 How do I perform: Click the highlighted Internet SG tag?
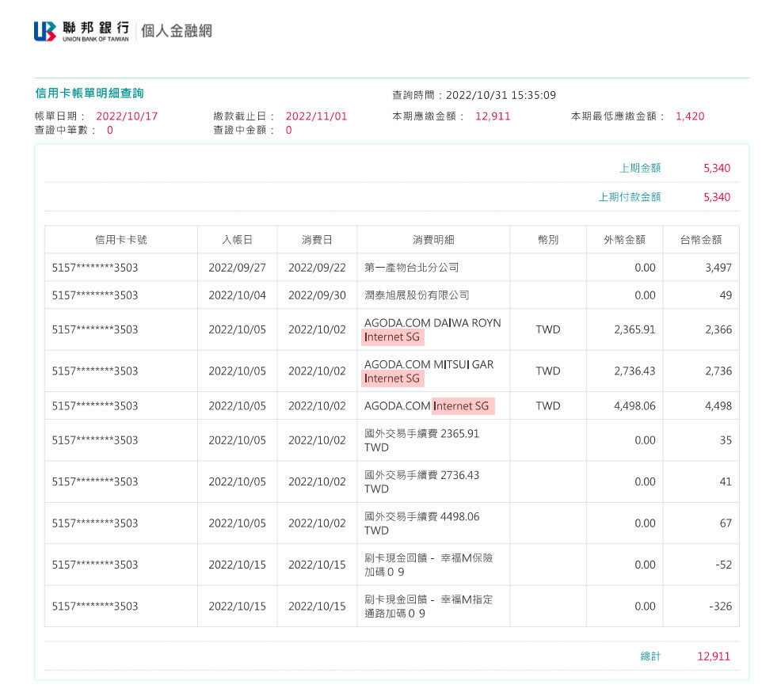392,337
